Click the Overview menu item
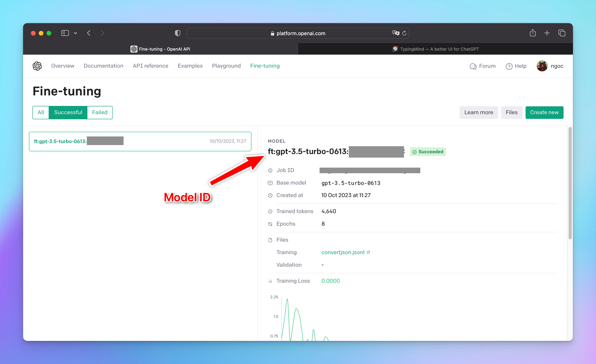The width and height of the screenshot is (596, 364). pyautogui.click(x=62, y=65)
